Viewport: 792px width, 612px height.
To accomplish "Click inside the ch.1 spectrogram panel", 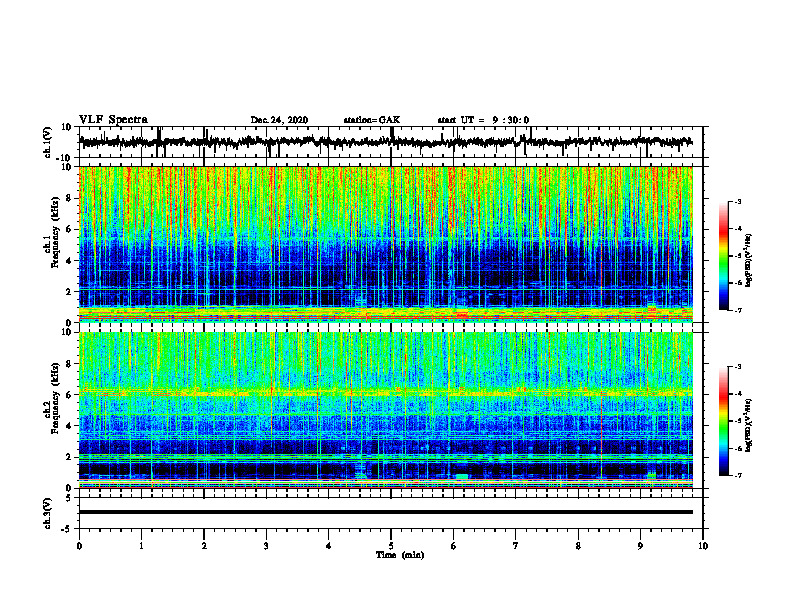I will click(x=386, y=244).
